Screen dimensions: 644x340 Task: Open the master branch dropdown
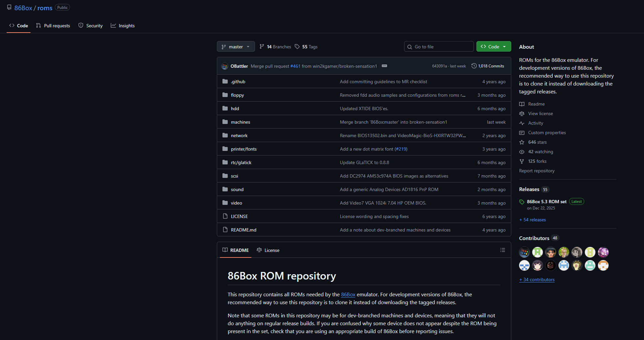pos(236,47)
